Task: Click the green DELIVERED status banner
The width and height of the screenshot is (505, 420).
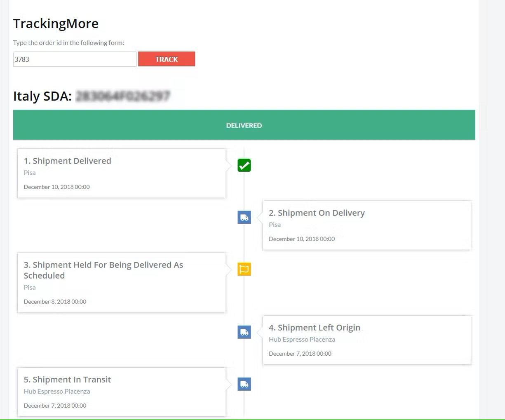Action: [x=244, y=125]
